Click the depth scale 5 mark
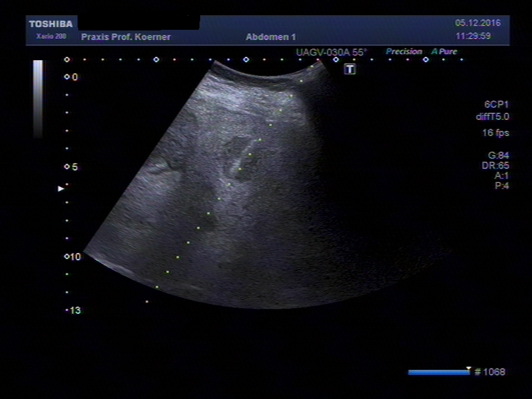The height and width of the screenshot is (399, 532). click(71, 167)
